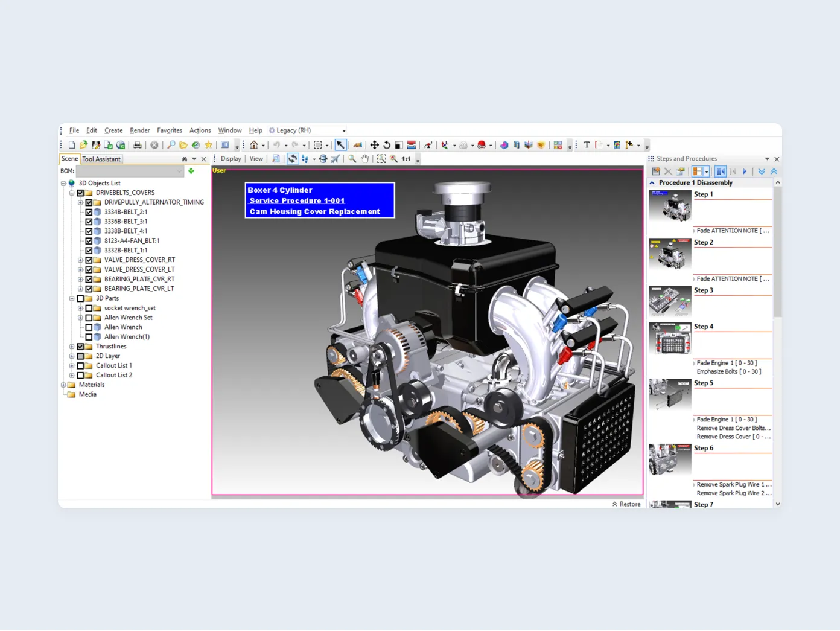The height and width of the screenshot is (631, 840).
Task: Expand the Materials tree node
Action: pos(63,385)
